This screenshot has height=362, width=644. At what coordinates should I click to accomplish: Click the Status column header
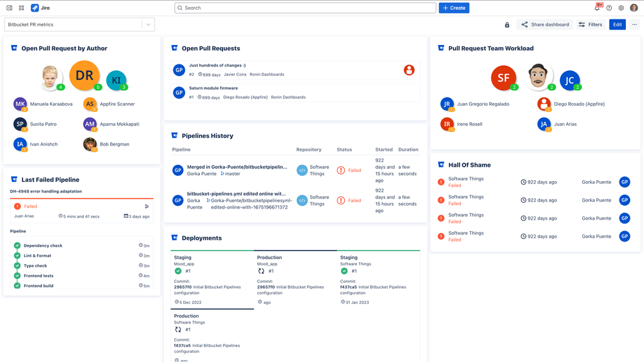click(x=344, y=149)
